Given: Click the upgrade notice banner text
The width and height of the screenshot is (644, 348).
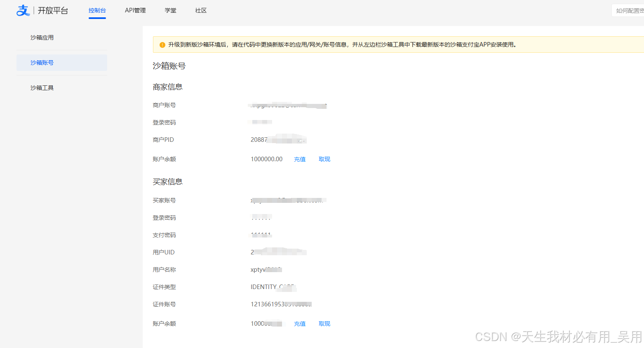Looking at the screenshot, I should click(x=342, y=45).
